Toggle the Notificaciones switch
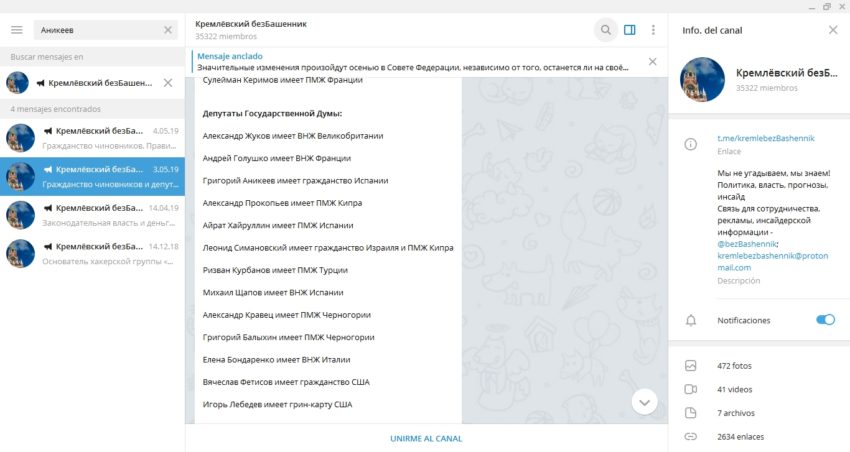This screenshot has height=452, width=850. 825,320
